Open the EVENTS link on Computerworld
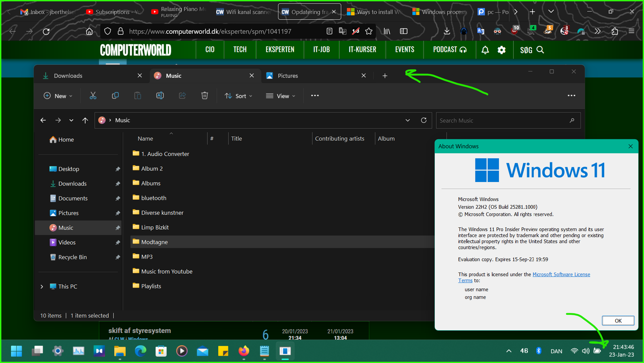The image size is (644, 363). (x=405, y=49)
